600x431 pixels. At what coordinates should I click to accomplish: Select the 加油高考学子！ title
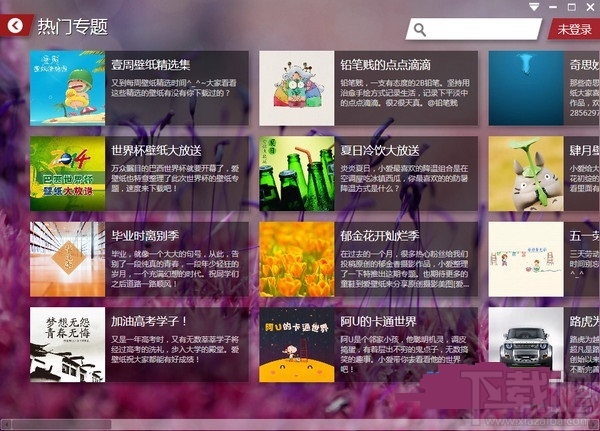(x=149, y=321)
